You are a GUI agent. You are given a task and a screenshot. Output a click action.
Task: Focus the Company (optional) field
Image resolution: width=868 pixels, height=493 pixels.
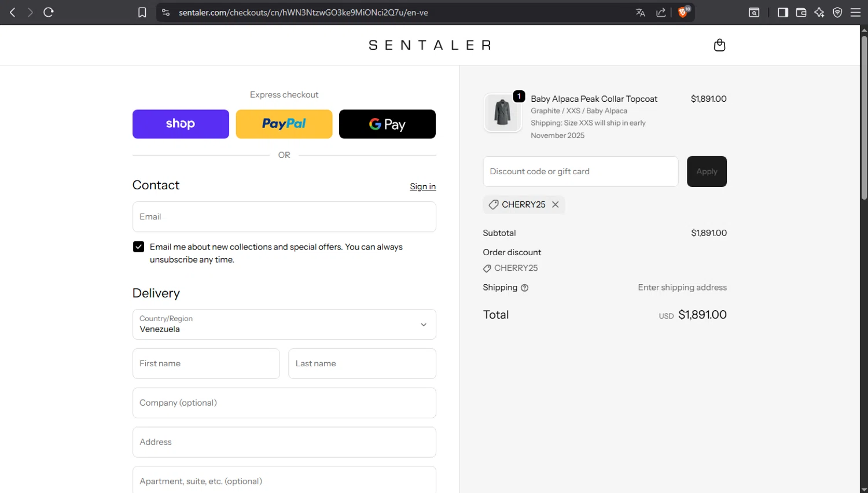point(284,403)
